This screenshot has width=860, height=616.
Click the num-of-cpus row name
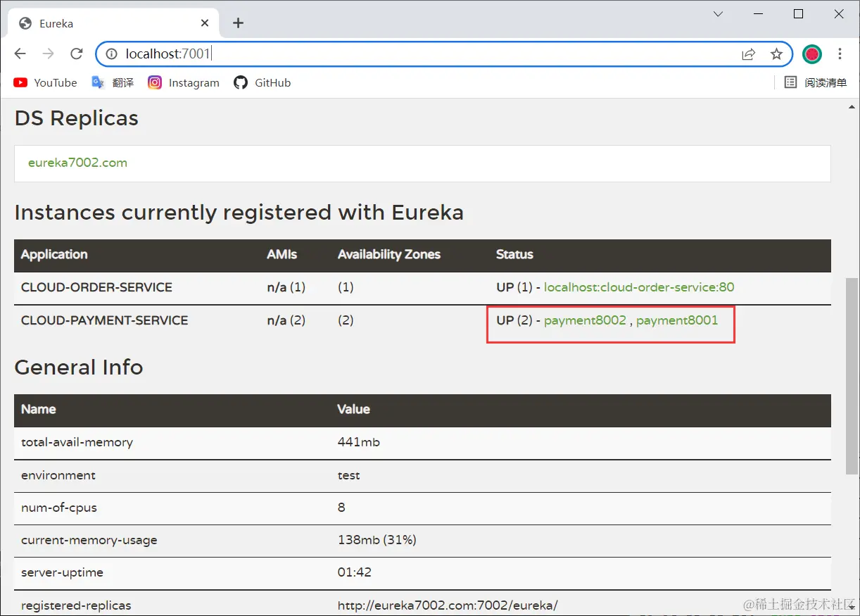pos(59,508)
